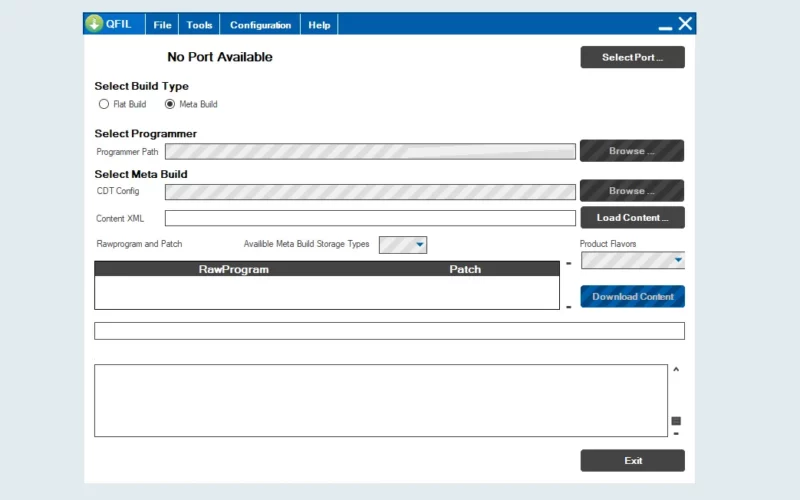Browse for the CDT Config file
The width and height of the screenshot is (800, 500).
pos(632,191)
